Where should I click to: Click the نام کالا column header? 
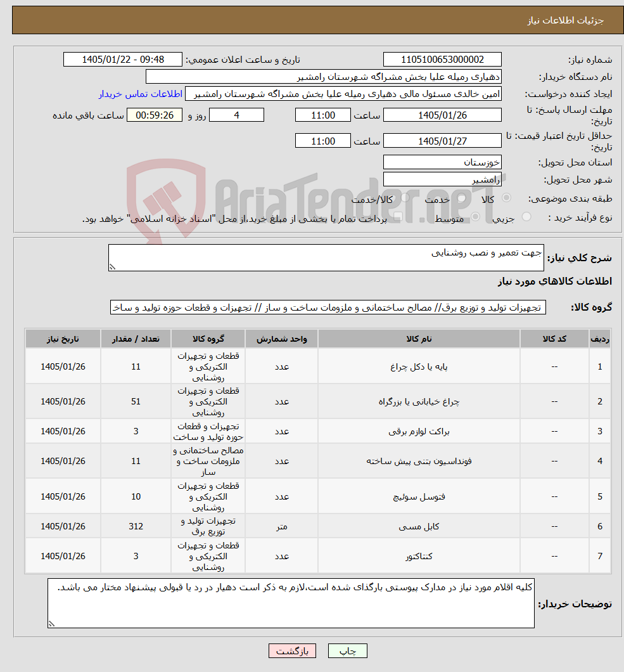[419, 339]
